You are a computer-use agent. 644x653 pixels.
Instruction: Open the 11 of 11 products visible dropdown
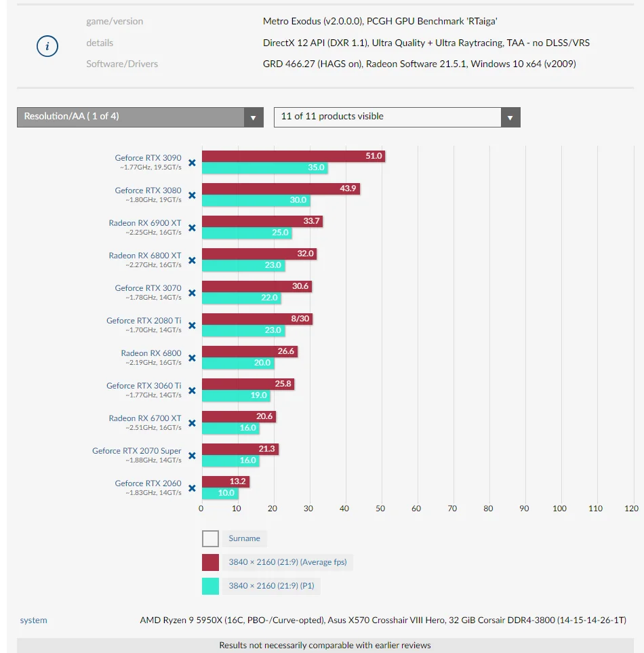pyautogui.click(x=397, y=117)
